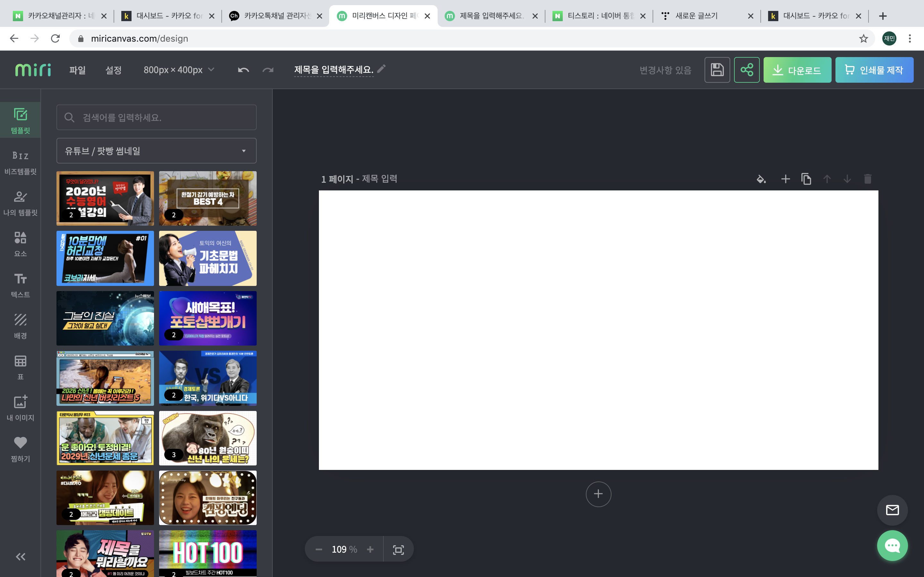The height and width of the screenshot is (577, 924).
Task: Open the chat support bubble
Action: pyautogui.click(x=892, y=546)
